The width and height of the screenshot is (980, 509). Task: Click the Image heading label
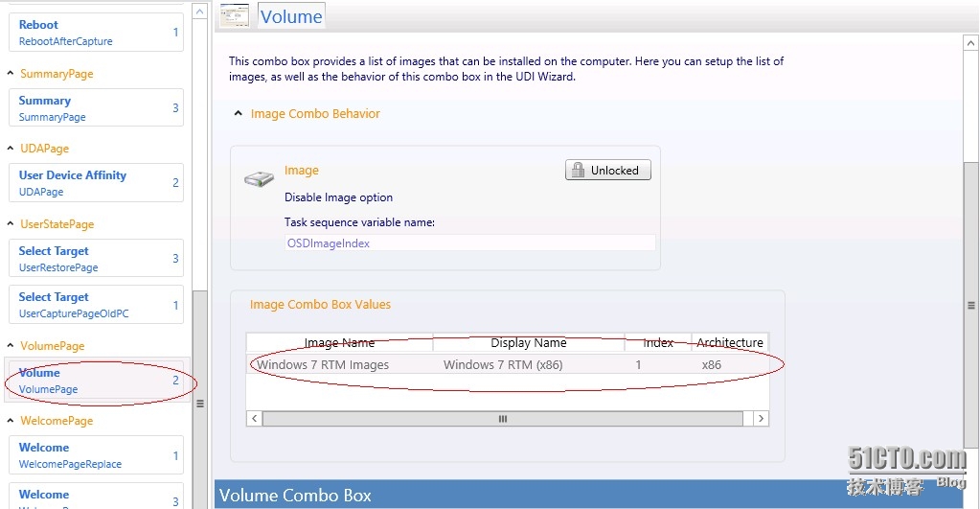[301, 171]
